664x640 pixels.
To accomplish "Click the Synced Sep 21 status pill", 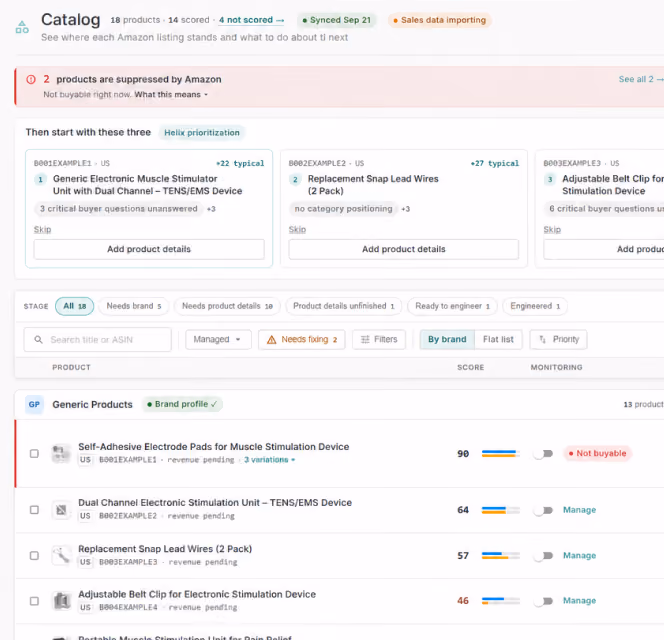I will pyautogui.click(x=337, y=20).
